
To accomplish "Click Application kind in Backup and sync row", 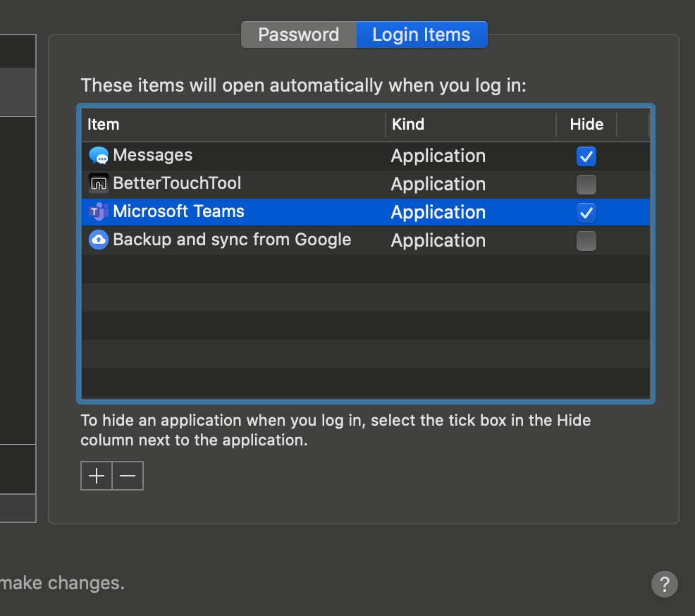I will [x=438, y=240].
